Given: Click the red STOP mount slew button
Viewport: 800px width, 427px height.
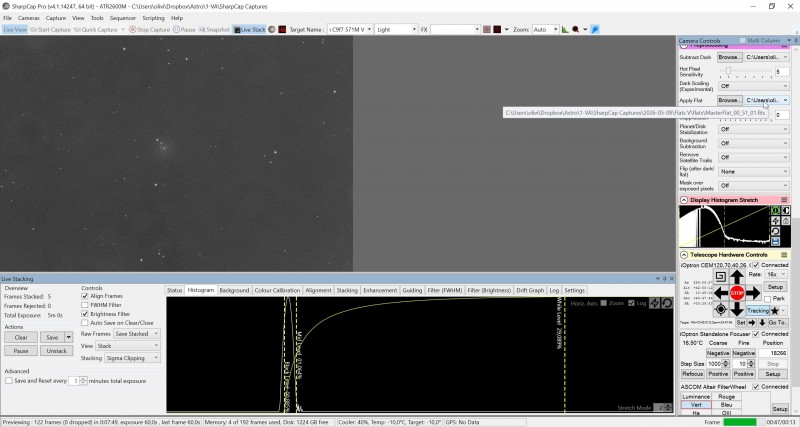Looking at the screenshot, I should click(737, 293).
